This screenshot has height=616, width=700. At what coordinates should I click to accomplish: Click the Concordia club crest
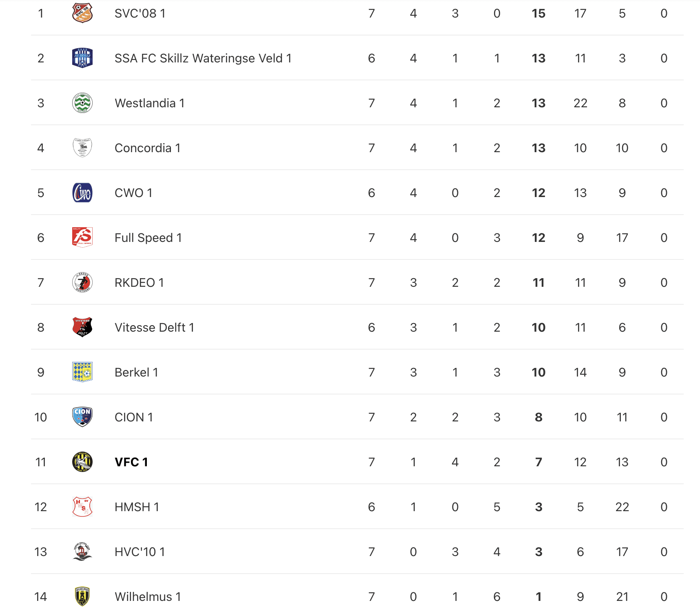coord(82,148)
